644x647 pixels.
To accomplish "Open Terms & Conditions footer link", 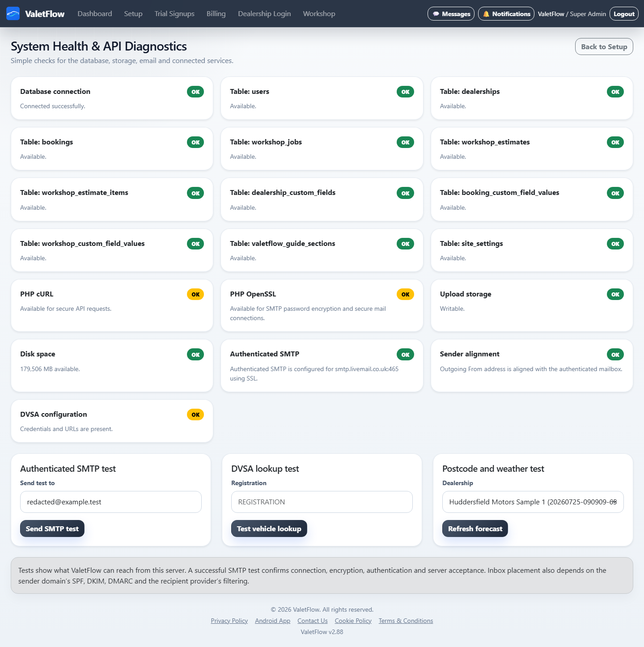I will coord(406,621).
